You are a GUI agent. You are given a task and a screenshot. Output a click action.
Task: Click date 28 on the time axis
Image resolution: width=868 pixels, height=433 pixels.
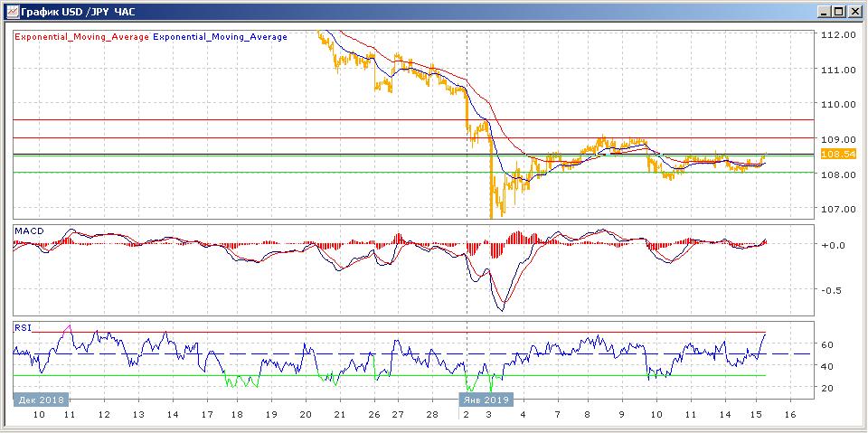pyautogui.click(x=431, y=413)
